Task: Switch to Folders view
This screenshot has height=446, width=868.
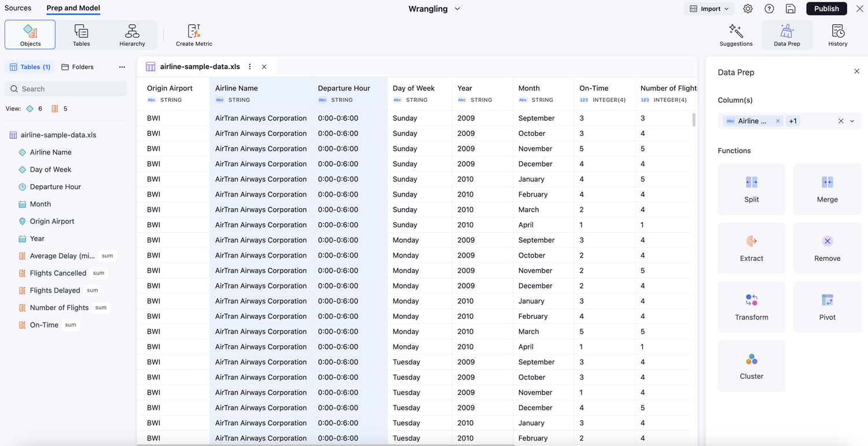Action: [x=78, y=67]
